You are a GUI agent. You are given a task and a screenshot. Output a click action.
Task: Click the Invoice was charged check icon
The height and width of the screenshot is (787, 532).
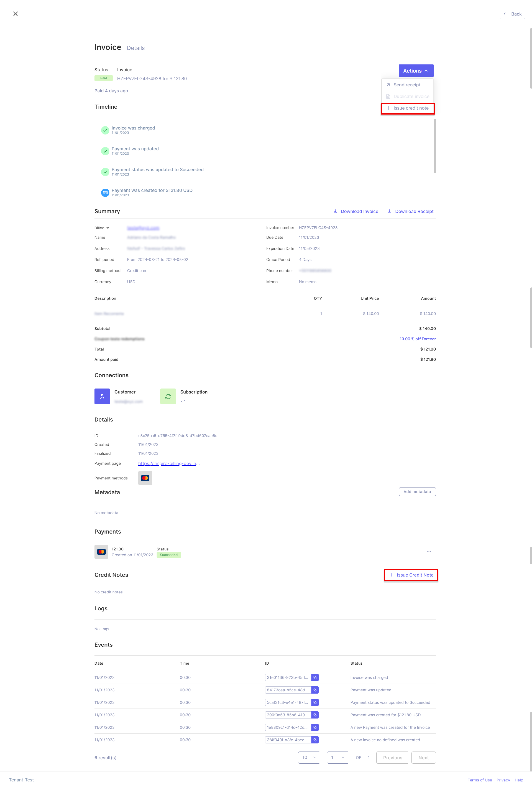pyautogui.click(x=105, y=130)
